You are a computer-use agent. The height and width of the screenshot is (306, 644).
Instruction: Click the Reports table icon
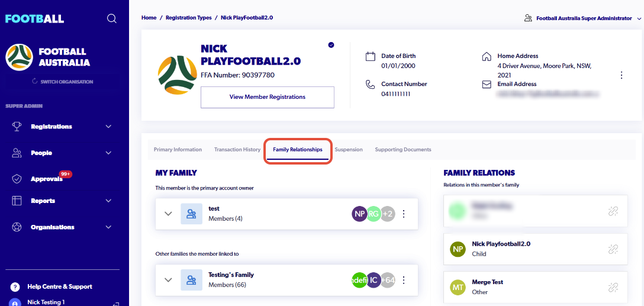17,201
